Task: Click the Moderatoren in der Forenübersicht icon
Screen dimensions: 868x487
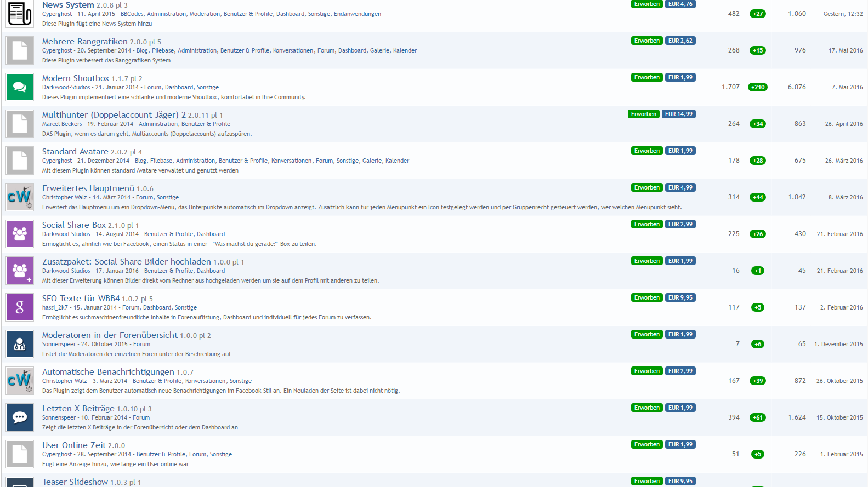Action: pyautogui.click(x=20, y=344)
